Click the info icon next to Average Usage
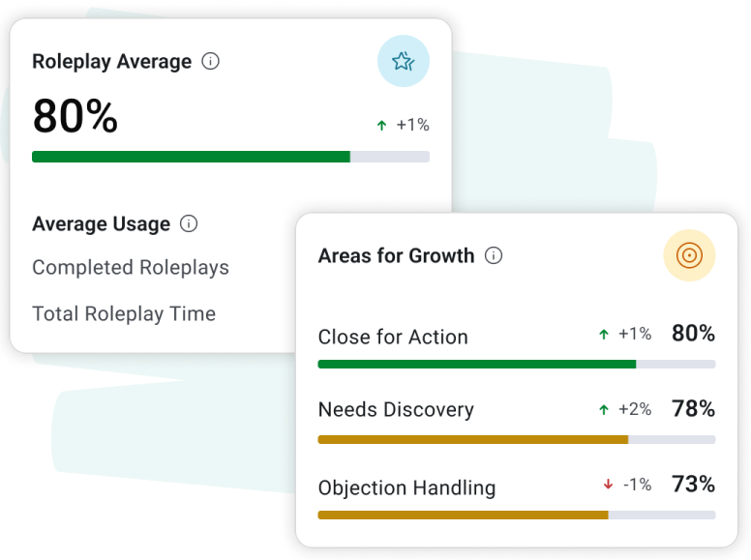 coord(189,224)
